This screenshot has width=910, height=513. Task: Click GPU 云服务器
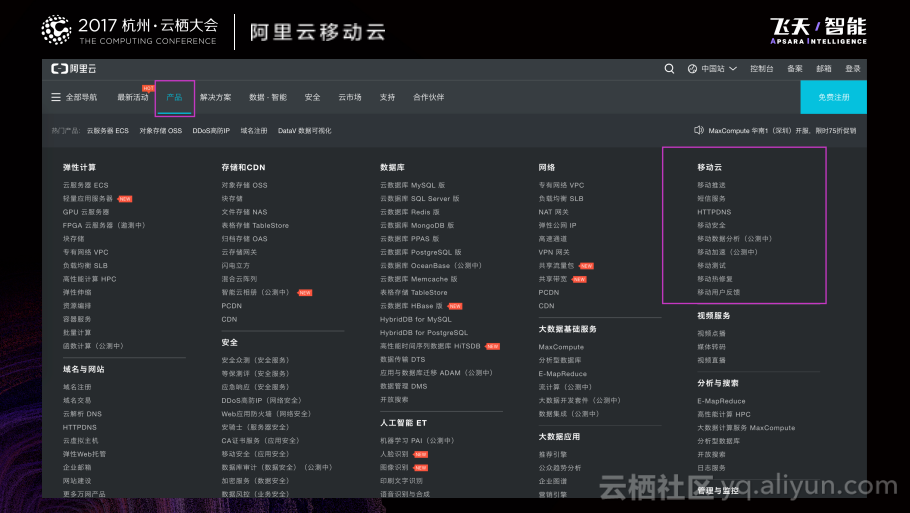tap(86, 212)
